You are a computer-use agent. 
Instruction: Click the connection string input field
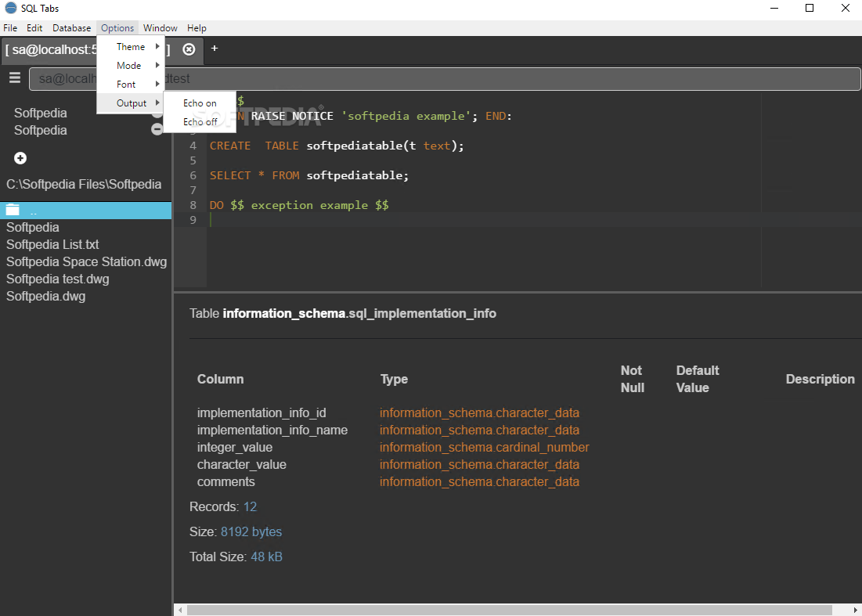(445, 78)
